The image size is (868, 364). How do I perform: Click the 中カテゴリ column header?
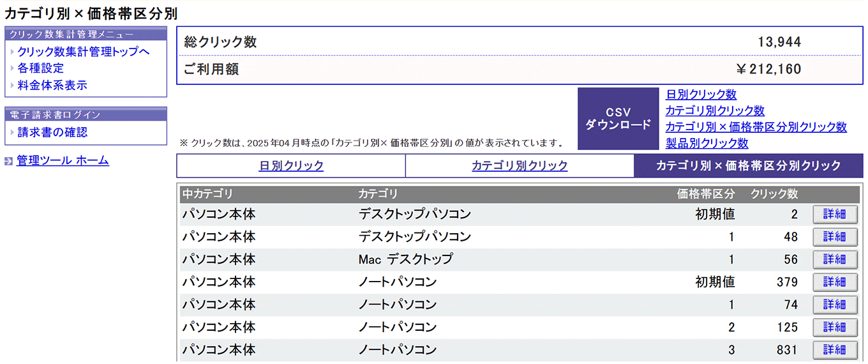[207, 194]
